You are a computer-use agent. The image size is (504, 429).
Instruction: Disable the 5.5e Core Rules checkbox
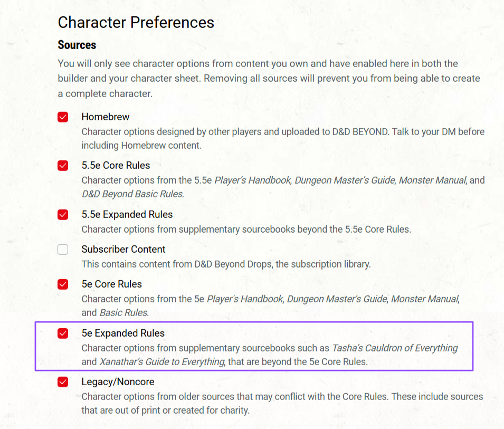pyautogui.click(x=63, y=166)
